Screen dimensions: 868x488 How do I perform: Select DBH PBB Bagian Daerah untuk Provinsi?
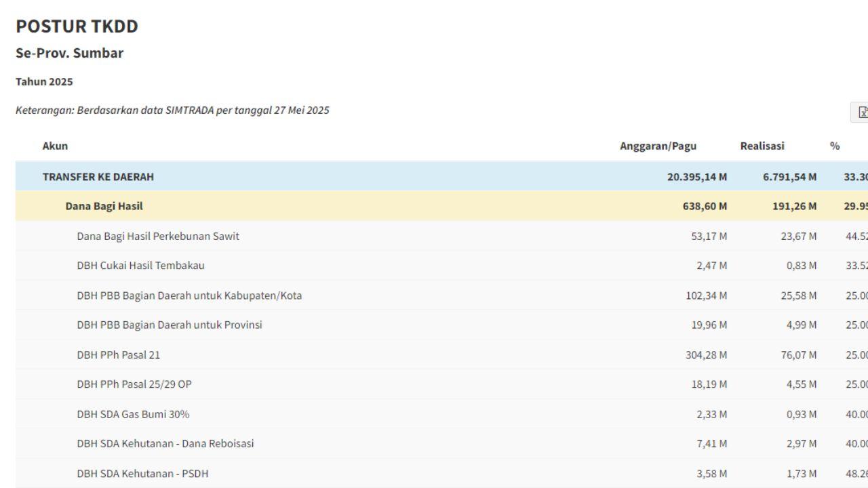tap(170, 325)
